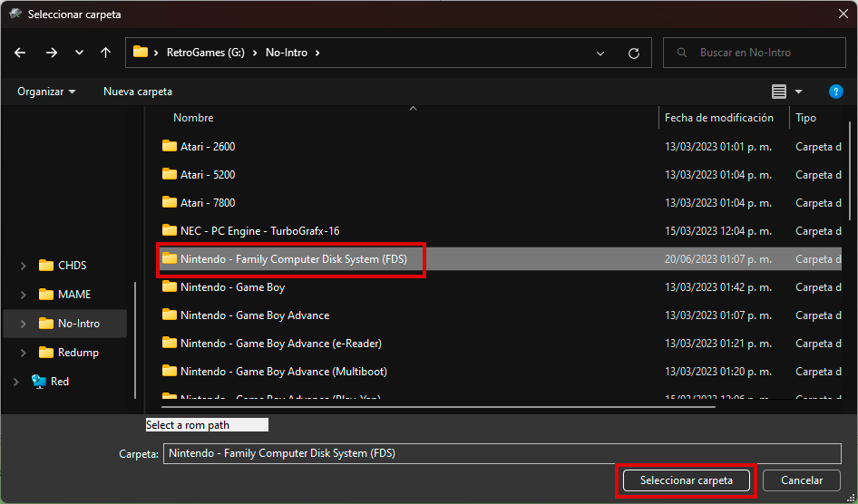Screen dimensions: 858x504
Task: Sort by the Nombre column
Action: point(193,118)
